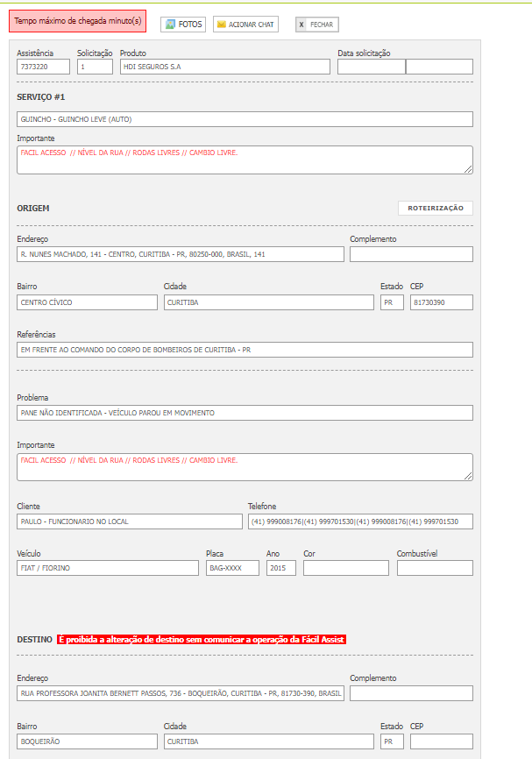
Task: Click the service field GUINCHO LEVE (AUTO)
Action: pos(245,119)
